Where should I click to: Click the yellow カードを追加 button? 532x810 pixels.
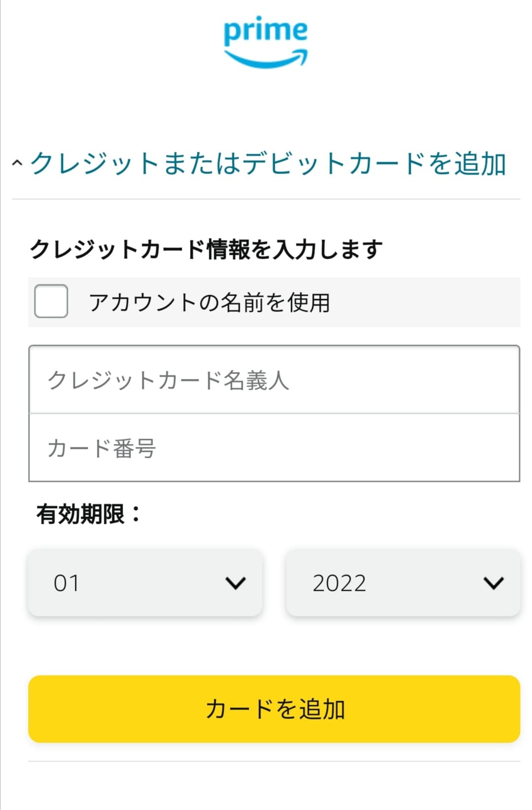274,709
